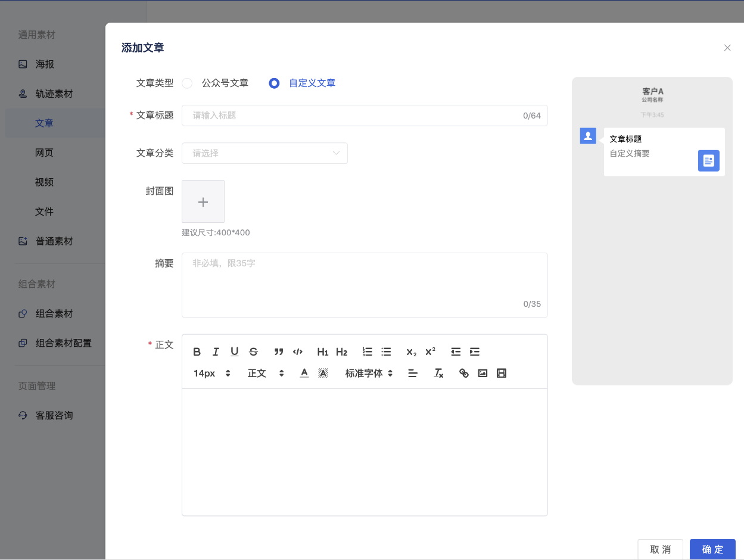Upload cover image via plus box

click(203, 201)
